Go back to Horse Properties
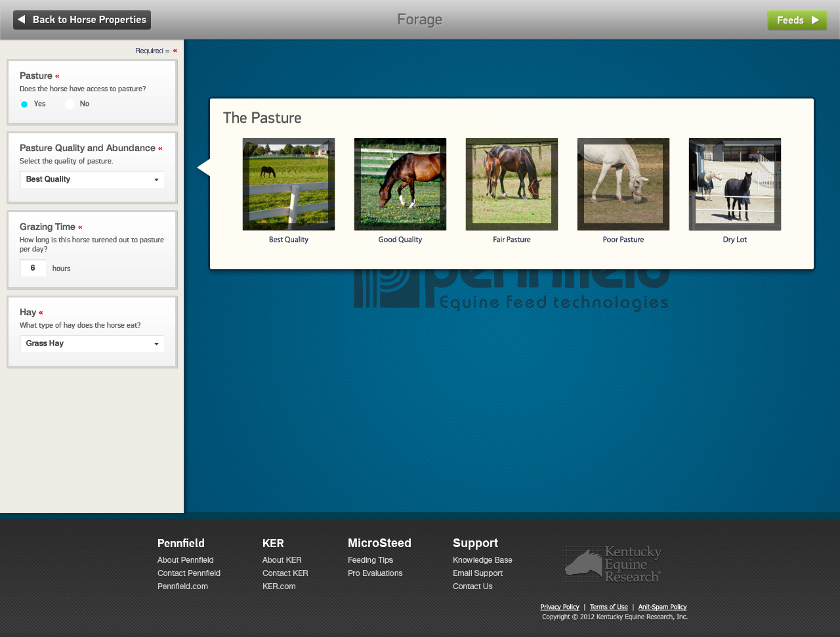 tap(82, 20)
